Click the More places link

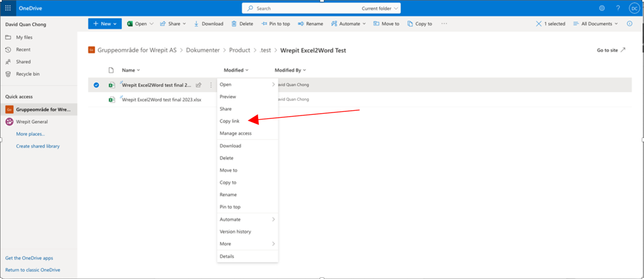point(30,134)
